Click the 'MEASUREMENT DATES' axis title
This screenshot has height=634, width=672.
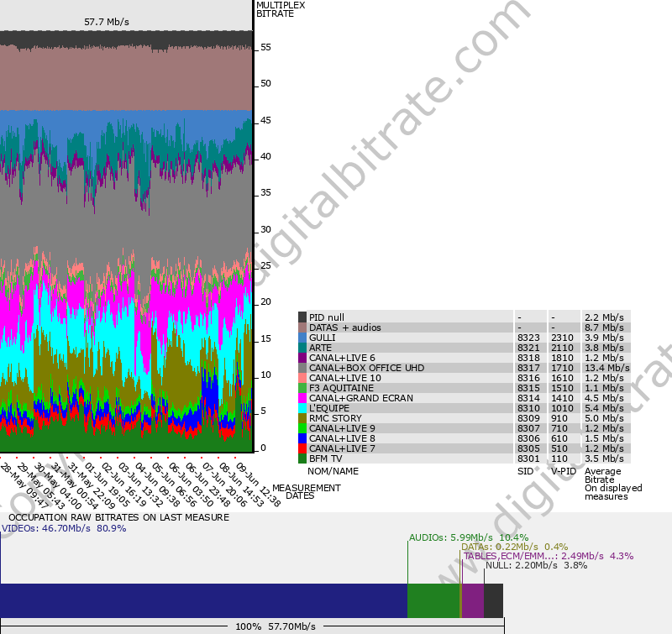[x=307, y=492]
